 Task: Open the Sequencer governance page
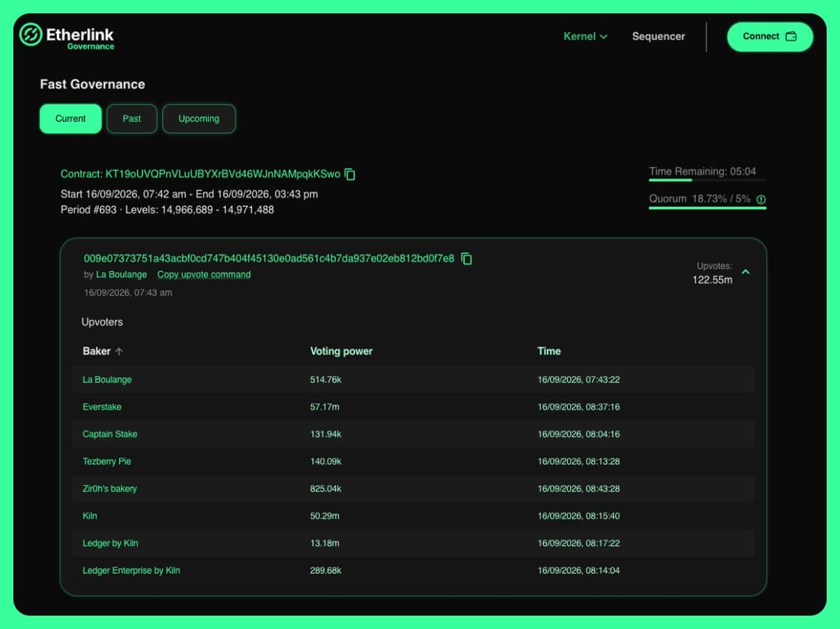[659, 36]
